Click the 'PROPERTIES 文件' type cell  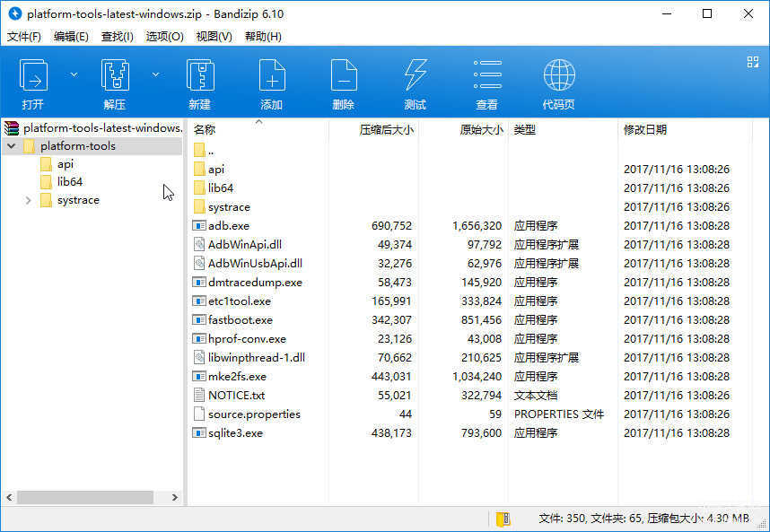(x=559, y=414)
